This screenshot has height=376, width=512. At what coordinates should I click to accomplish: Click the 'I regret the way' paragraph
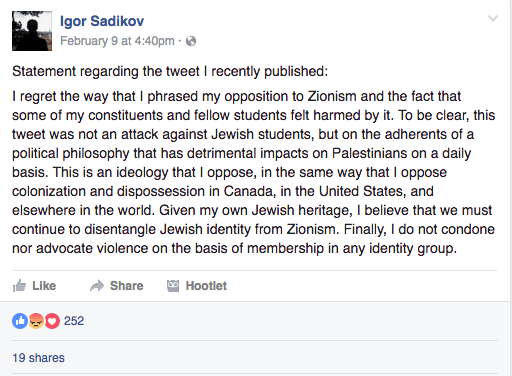point(254,172)
